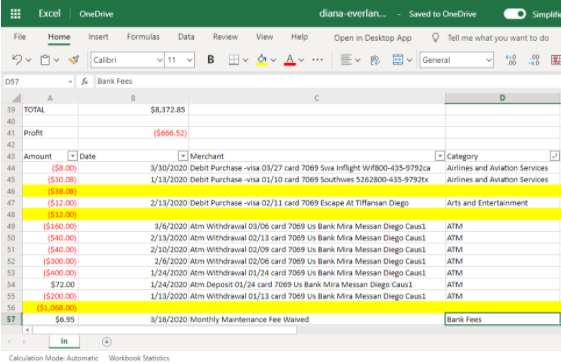Click Tell me what you want search box
The image size is (561, 363).
pyautogui.click(x=498, y=38)
